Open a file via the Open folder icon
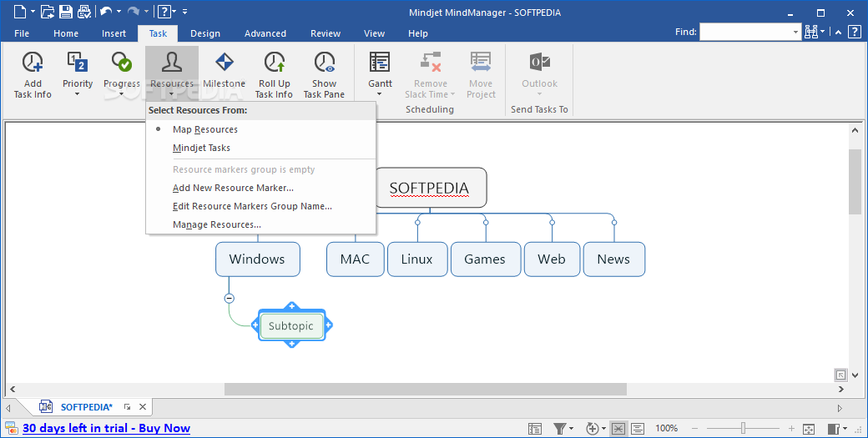The image size is (868, 438). pos(48,11)
